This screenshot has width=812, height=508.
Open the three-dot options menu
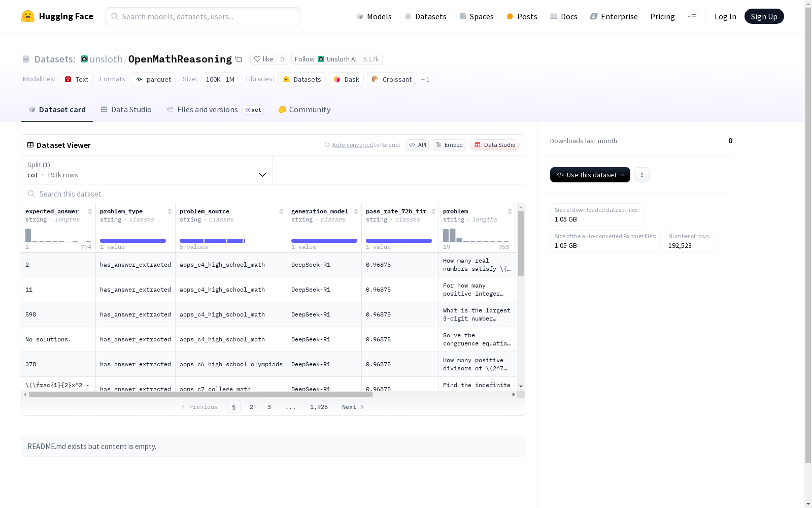coord(642,175)
